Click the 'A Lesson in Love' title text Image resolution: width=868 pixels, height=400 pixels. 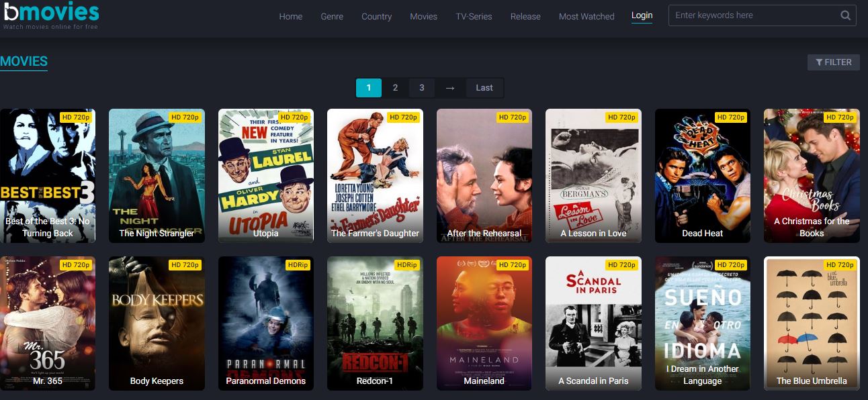click(593, 234)
